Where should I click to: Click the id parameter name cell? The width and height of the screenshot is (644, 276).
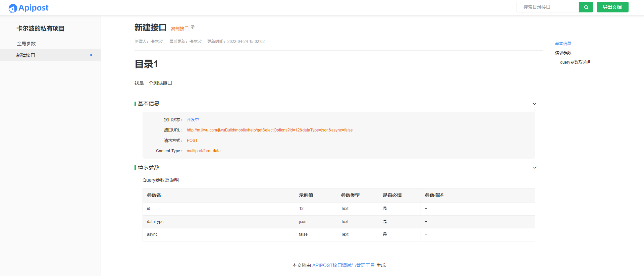[x=219, y=209]
